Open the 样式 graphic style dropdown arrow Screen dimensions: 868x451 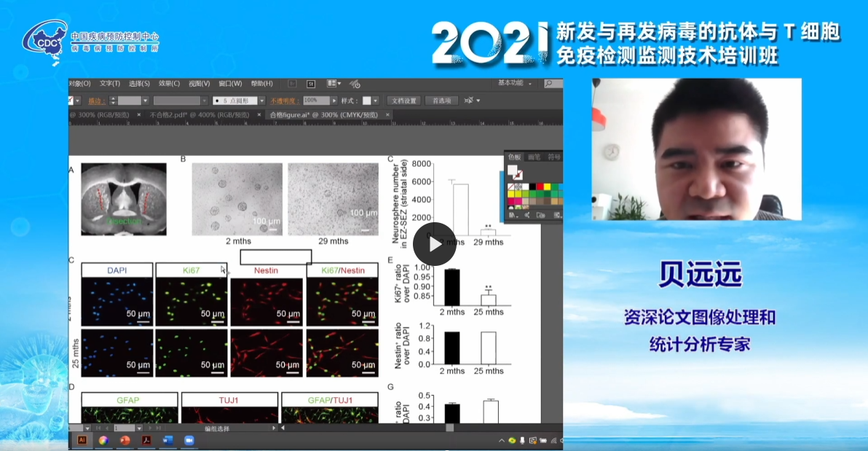coord(375,101)
